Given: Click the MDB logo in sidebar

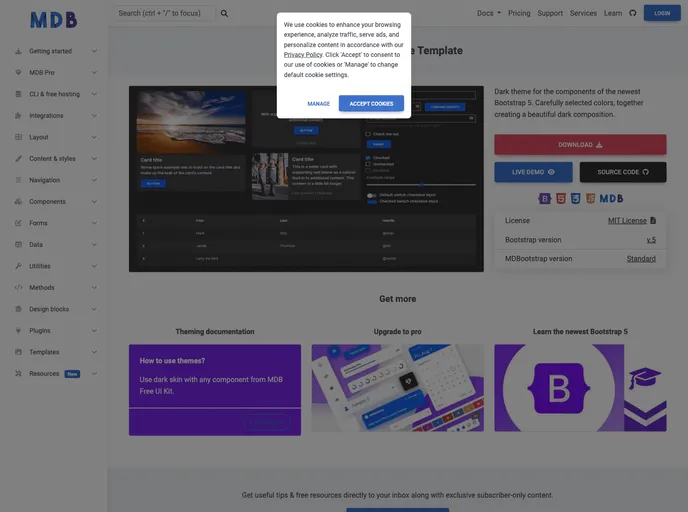Looking at the screenshot, I should [x=54, y=20].
